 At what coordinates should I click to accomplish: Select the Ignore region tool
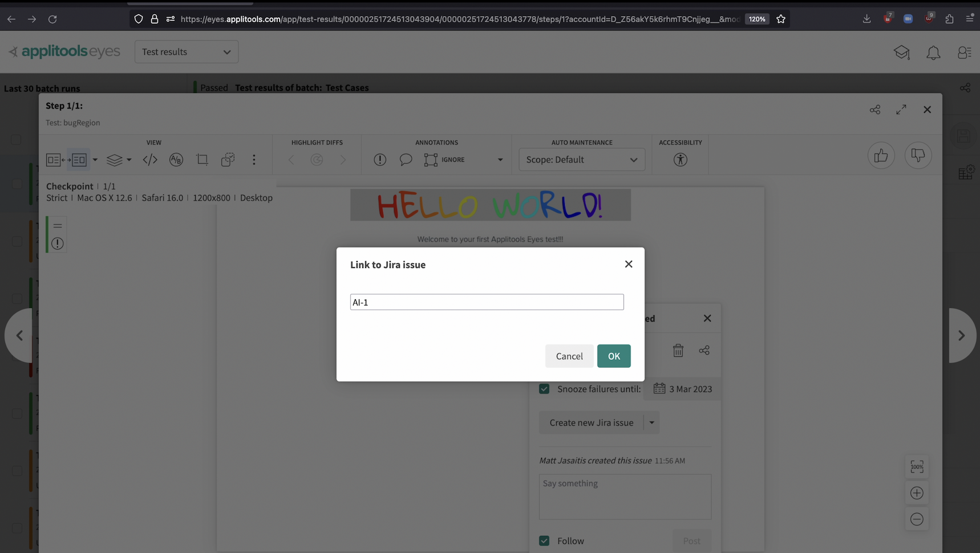445,160
